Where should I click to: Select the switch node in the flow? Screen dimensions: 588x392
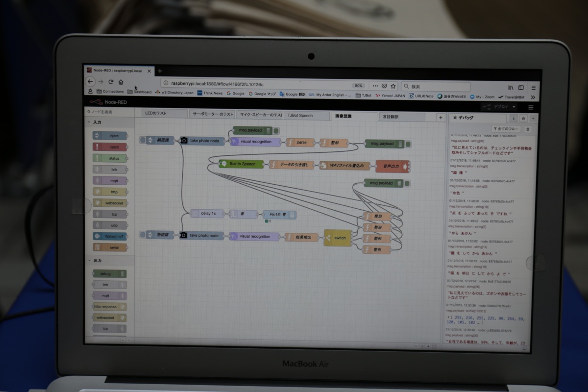(x=338, y=238)
